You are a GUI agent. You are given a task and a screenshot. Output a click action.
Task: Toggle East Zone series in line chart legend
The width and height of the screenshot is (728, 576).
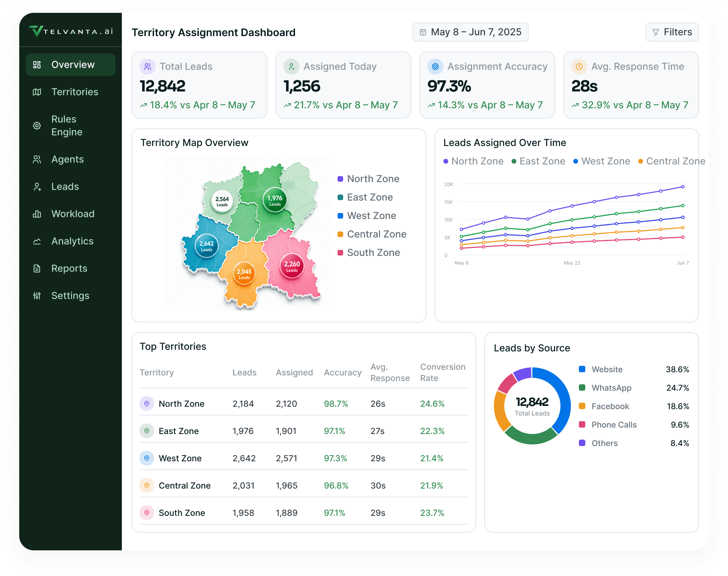tap(538, 161)
